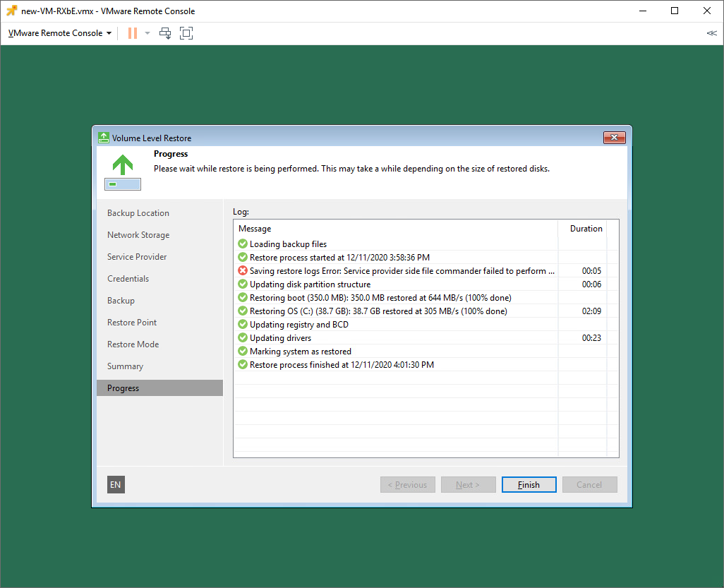
Task: Switch the EN language indicator
Action: (116, 484)
